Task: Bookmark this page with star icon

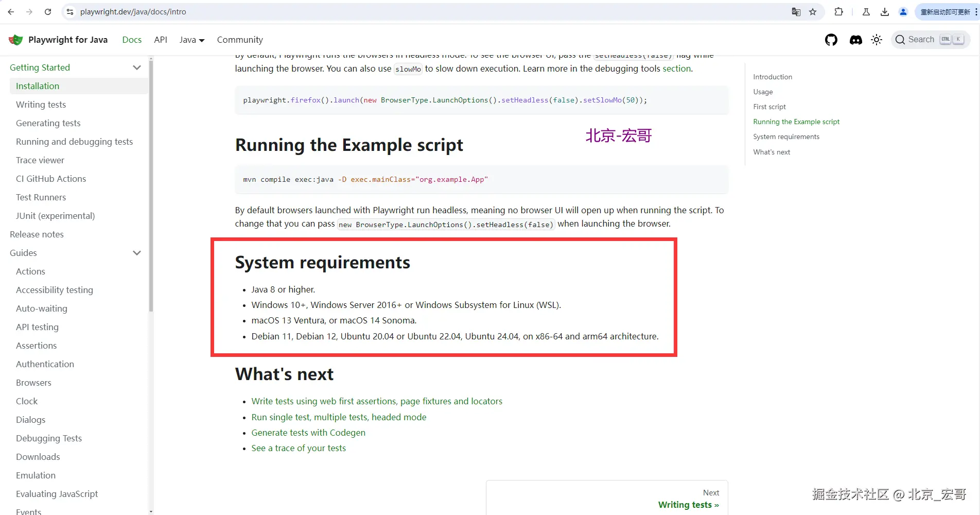Action: tap(813, 12)
